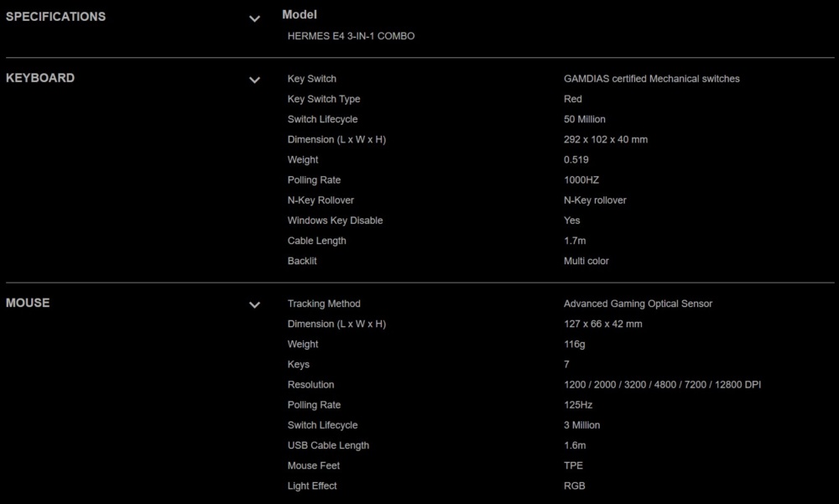Click the Mouse Feet label
This screenshot has width=839, height=504.
pos(314,466)
